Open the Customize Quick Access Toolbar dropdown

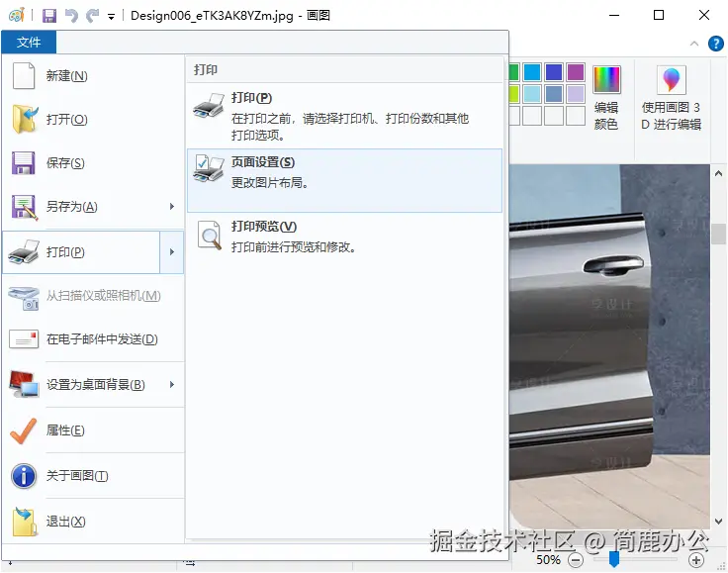click(111, 17)
